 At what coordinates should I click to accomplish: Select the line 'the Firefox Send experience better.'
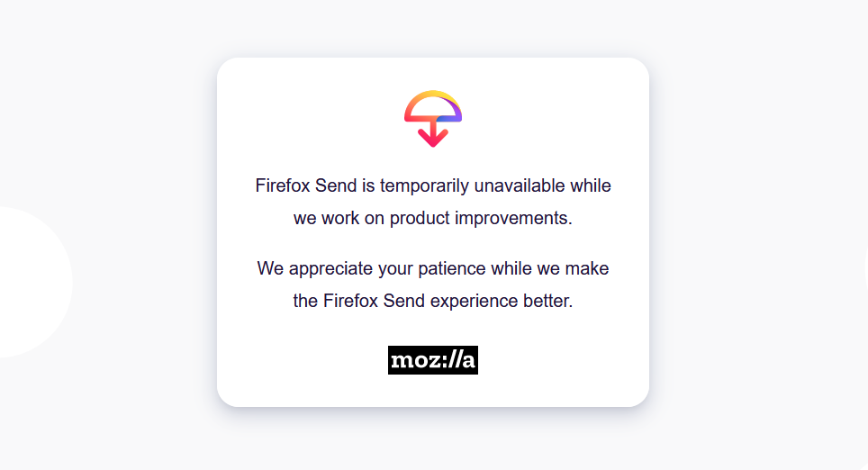pos(433,301)
